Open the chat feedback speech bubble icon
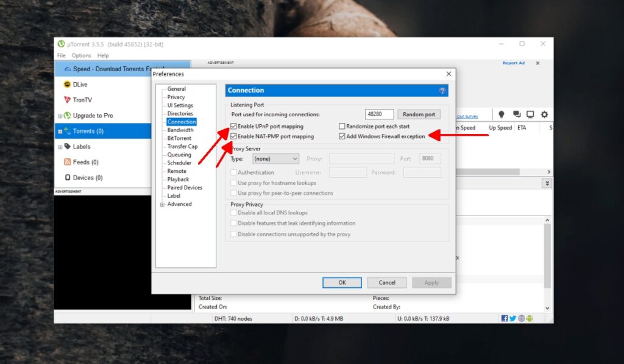This screenshot has height=364, width=624. pos(516,114)
